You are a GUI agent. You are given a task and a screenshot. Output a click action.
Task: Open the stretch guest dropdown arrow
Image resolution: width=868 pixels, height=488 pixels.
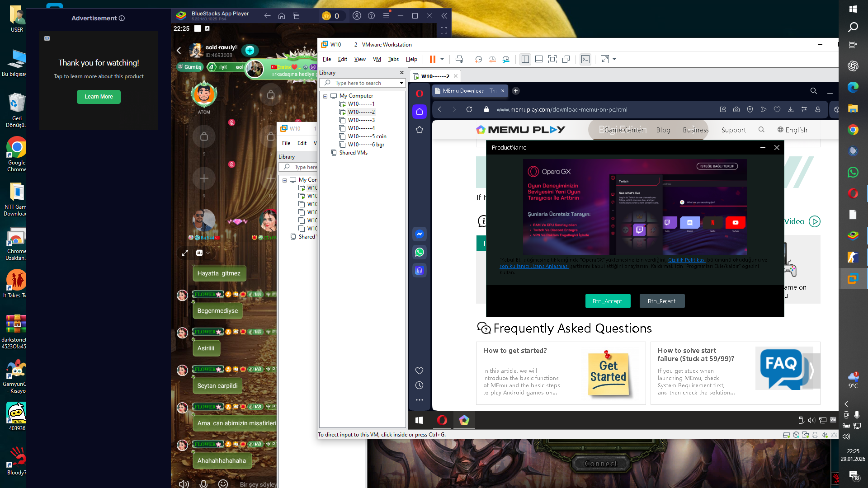point(614,59)
